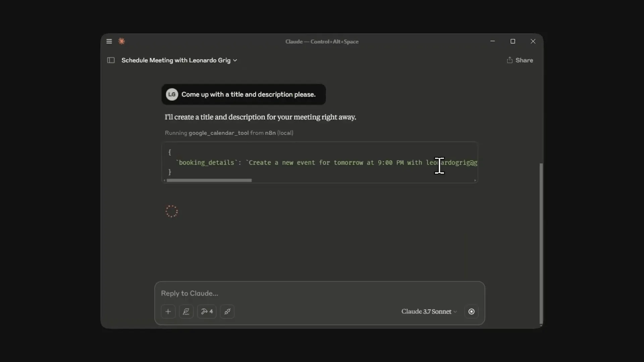The height and width of the screenshot is (362, 644).
Task: Click the Share button
Action: click(520, 60)
